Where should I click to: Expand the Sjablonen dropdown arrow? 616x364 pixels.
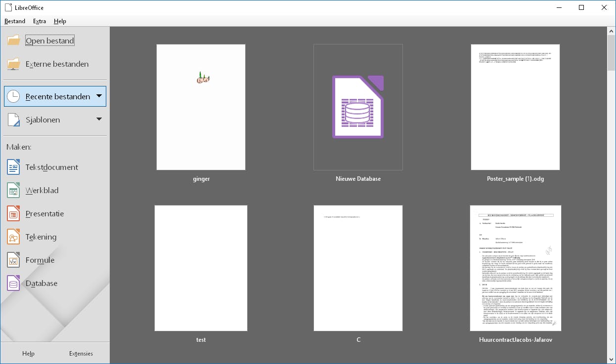tap(99, 119)
